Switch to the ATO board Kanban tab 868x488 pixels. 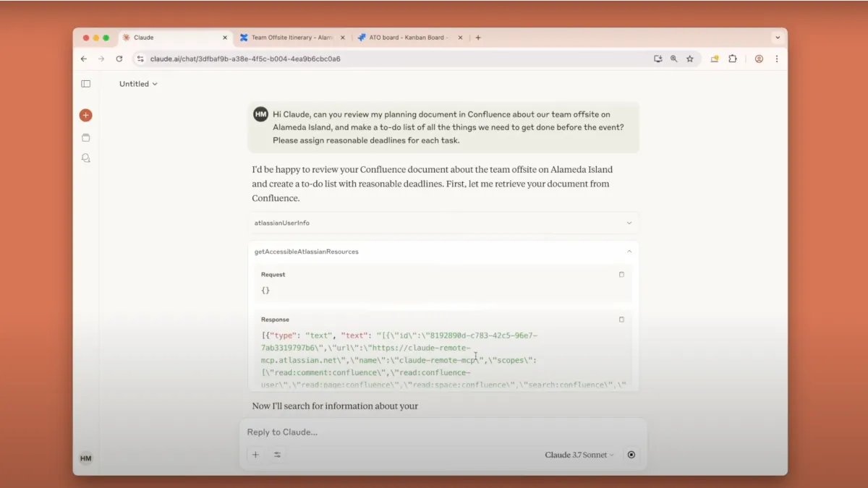point(405,37)
